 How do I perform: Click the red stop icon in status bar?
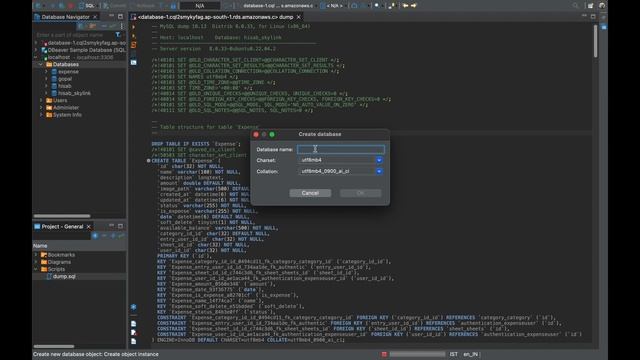click(x=384, y=354)
